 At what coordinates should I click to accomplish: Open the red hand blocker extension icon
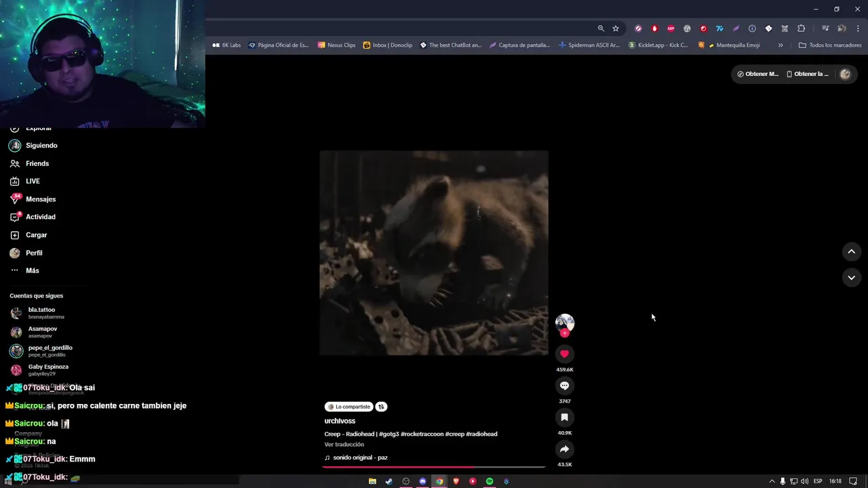pos(654,28)
